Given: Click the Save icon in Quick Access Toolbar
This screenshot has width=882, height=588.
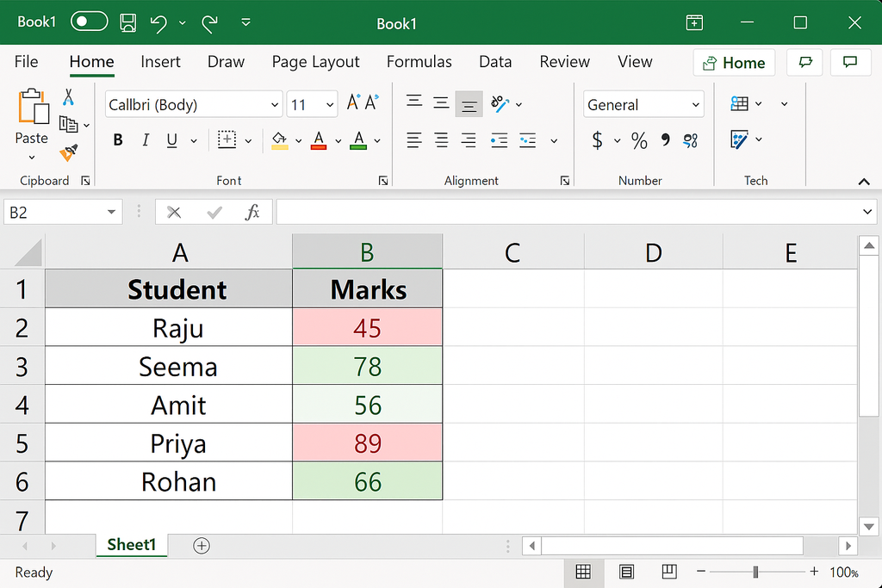Looking at the screenshot, I should 127,23.
